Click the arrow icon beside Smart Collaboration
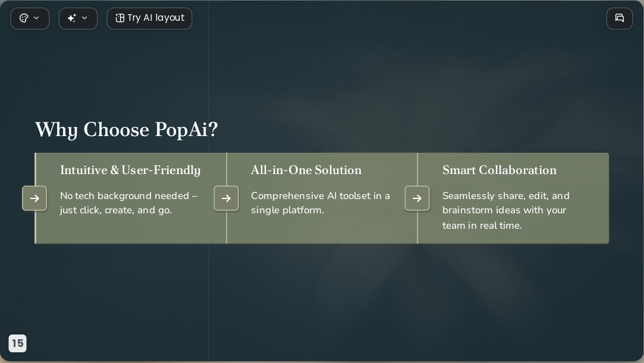The width and height of the screenshot is (644, 363). pyautogui.click(x=417, y=198)
